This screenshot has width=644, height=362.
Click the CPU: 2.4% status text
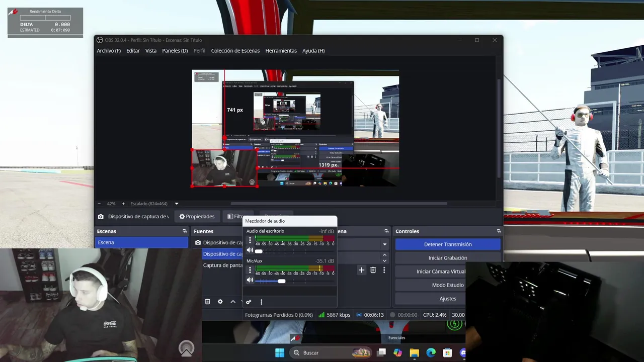[x=435, y=315]
